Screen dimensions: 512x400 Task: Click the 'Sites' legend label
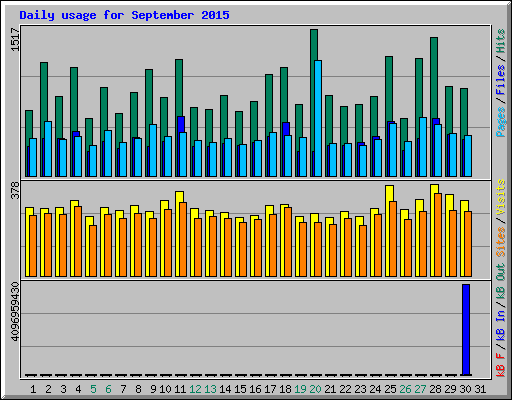point(501,242)
